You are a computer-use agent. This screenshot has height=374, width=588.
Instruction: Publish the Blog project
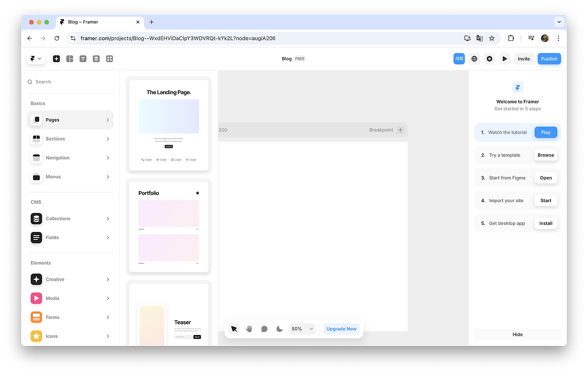(549, 59)
